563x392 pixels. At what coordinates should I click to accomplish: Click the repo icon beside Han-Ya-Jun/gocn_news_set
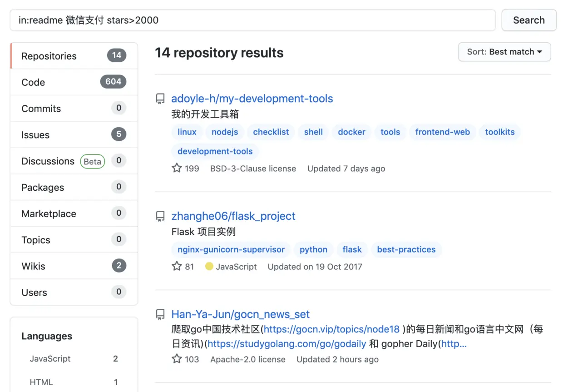[x=160, y=314]
